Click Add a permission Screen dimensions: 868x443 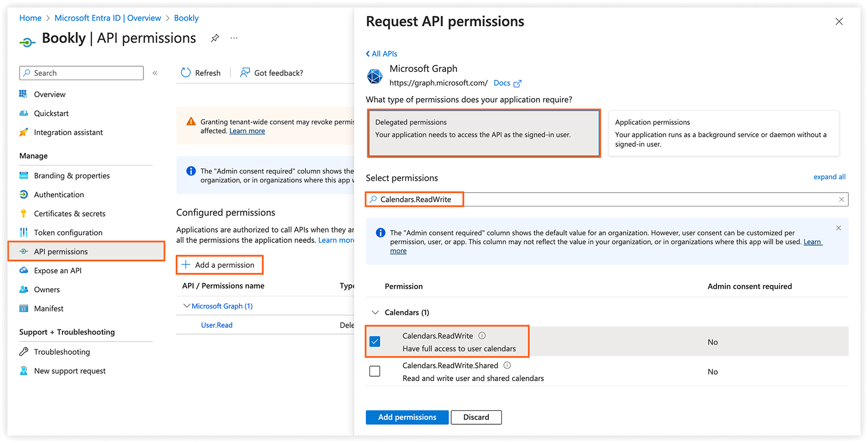(219, 265)
